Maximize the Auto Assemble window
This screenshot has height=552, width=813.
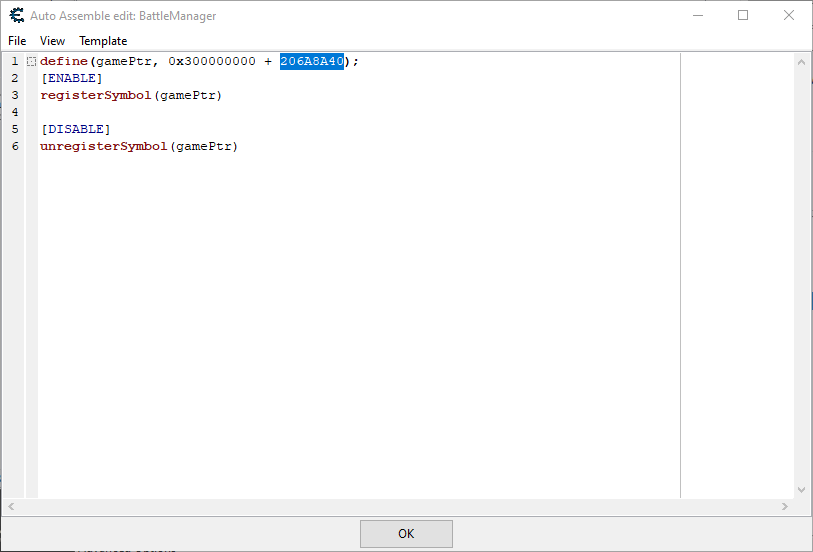click(x=743, y=16)
